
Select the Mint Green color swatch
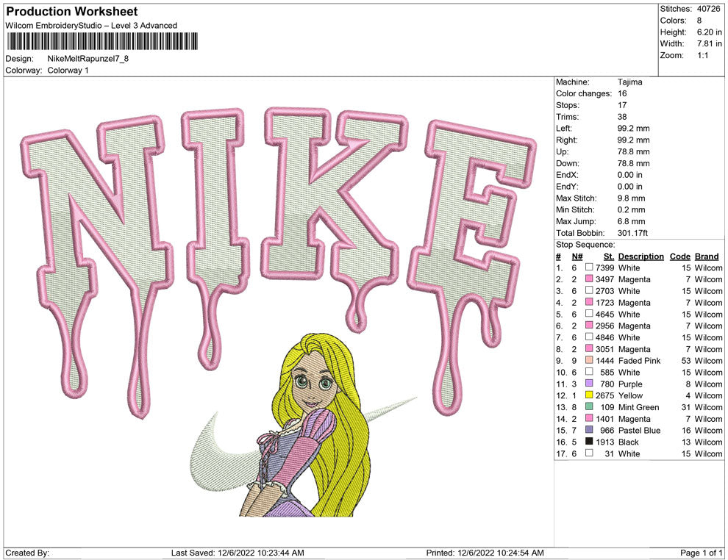tap(589, 406)
